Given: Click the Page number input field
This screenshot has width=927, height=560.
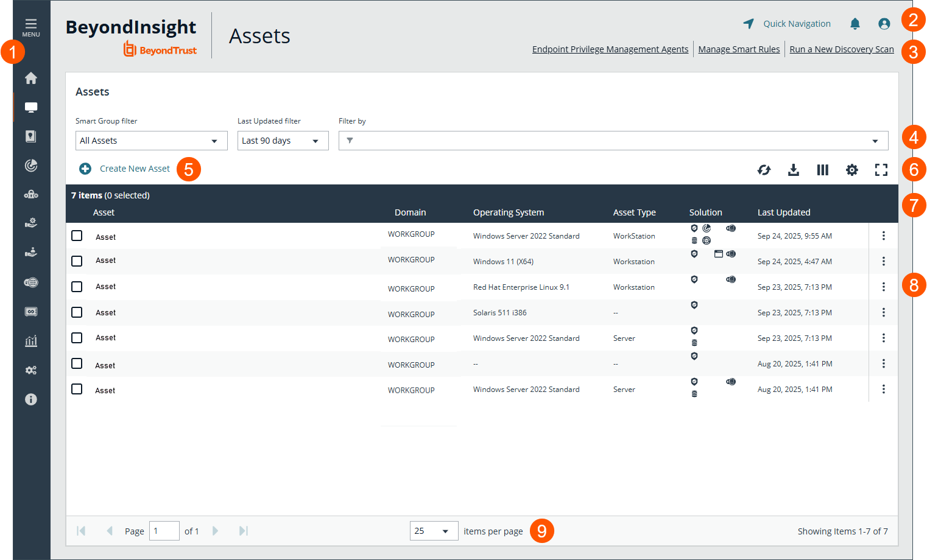Looking at the screenshot, I should point(164,531).
